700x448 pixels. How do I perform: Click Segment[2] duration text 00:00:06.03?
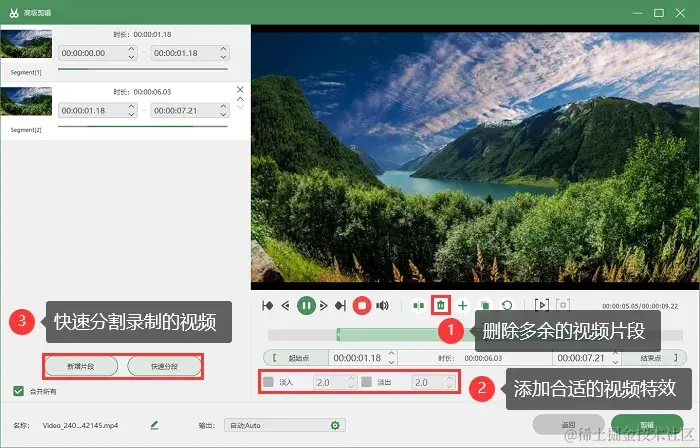tap(152, 92)
